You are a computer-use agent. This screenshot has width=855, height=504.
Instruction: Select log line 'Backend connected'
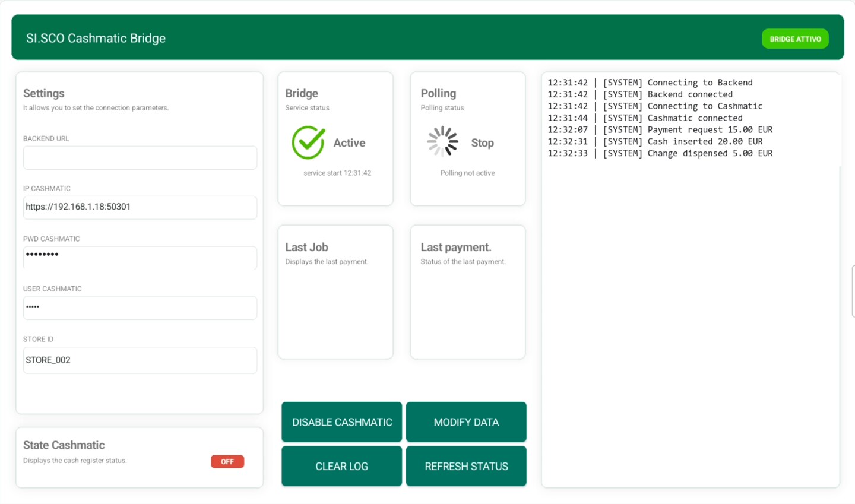640,94
